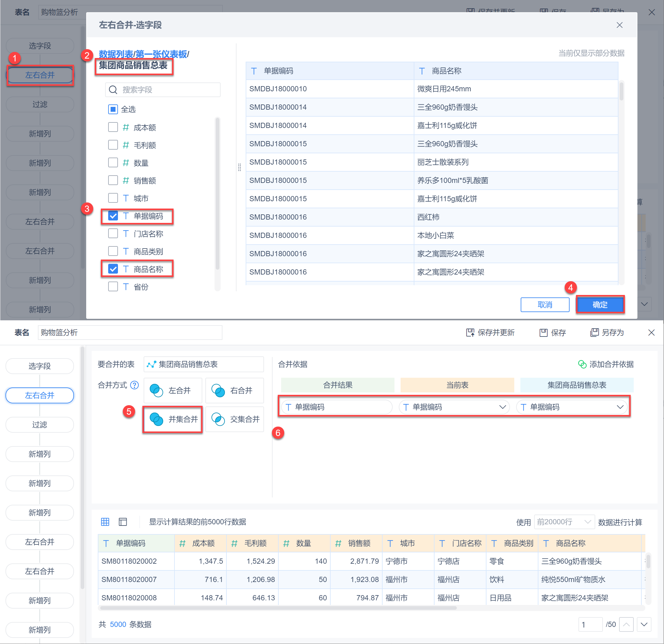Click the help icon next to 合并方式
This screenshot has height=644, width=664.
134,385
